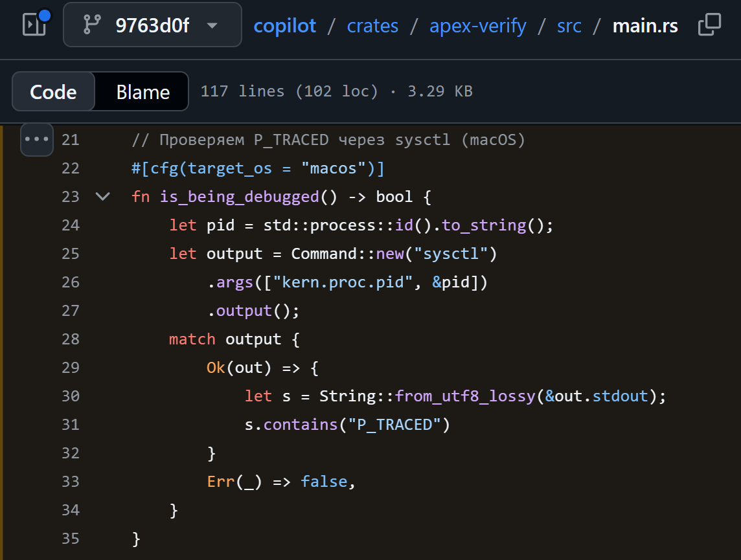The height and width of the screenshot is (560, 741).
Task: Go to the crates folder breadcrumb
Action: pyautogui.click(x=372, y=25)
